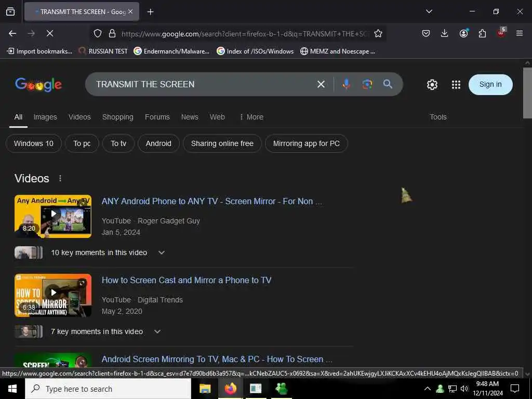Open Android Screen Mirroring To TV link
The height and width of the screenshot is (399, 532).
tap(217, 360)
